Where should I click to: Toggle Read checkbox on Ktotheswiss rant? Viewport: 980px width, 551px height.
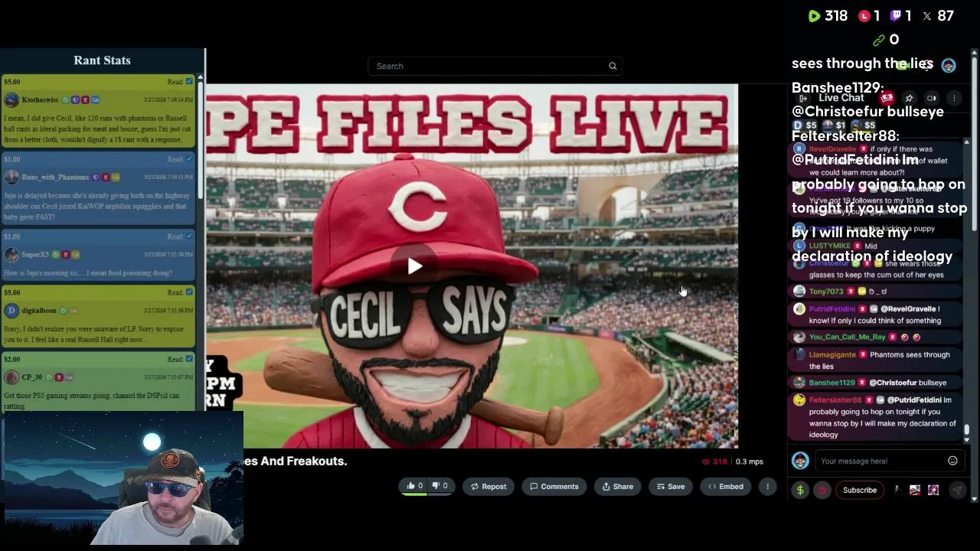189,82
